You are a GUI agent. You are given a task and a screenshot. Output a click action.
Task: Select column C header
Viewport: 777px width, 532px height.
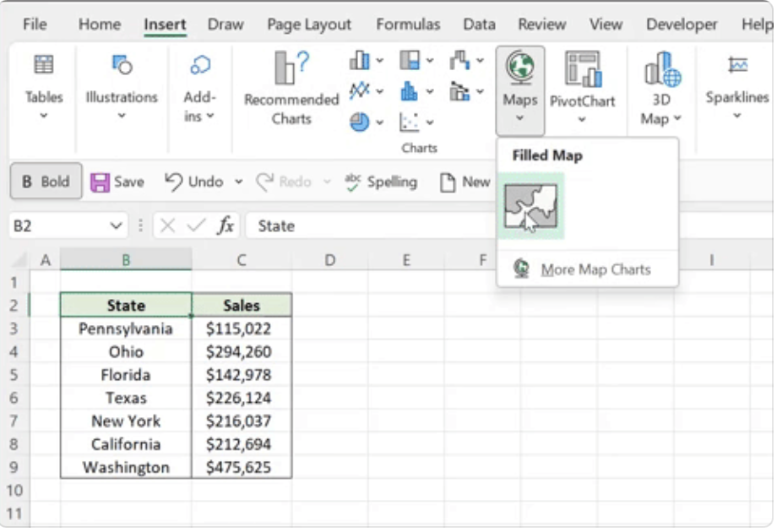[242, 259]
